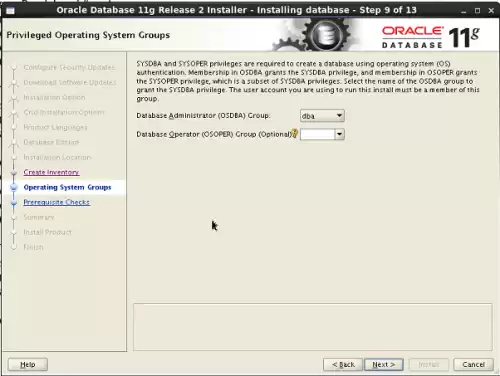Click the Prerequisite Checks step bullet
Viewport: 500px width, 376px height.
coord(14,202)
